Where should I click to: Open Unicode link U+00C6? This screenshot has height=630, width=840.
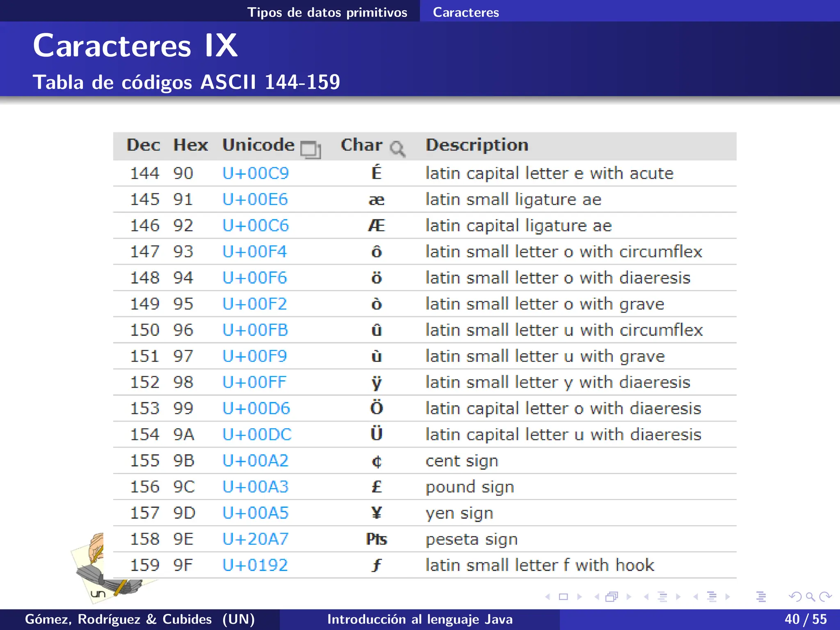[256, 226]
